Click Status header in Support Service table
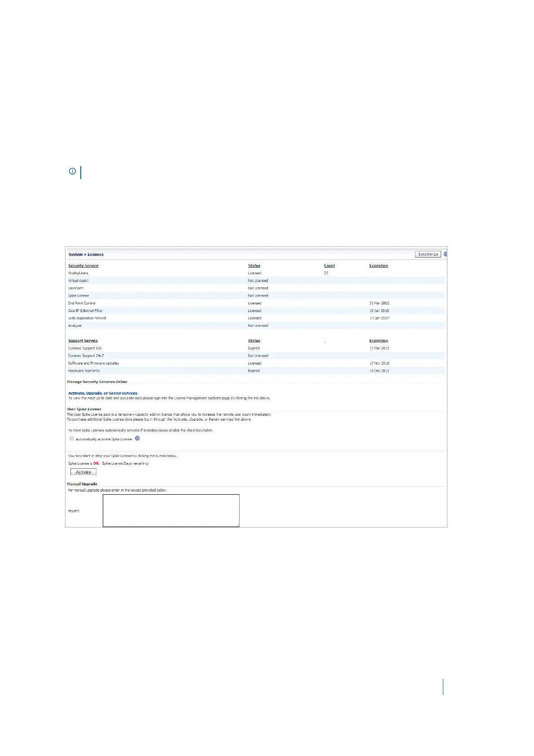Screen dimensions: 534x756 [254, 341]
